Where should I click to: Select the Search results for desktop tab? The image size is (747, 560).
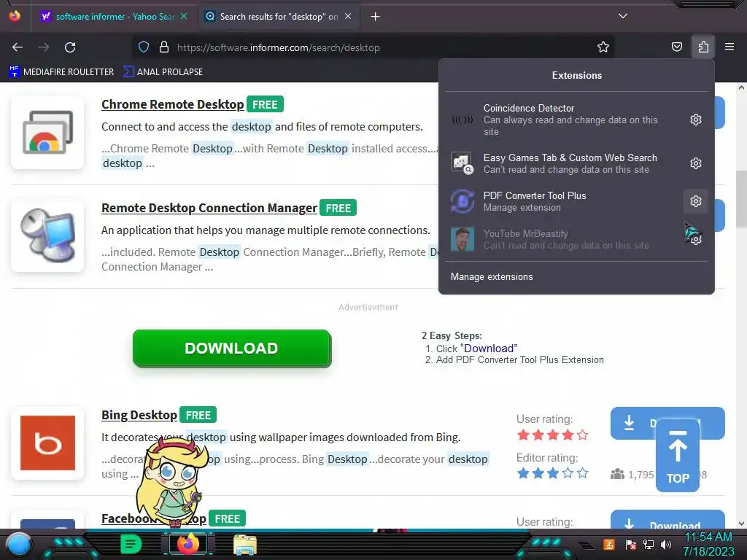pyautogui.click(x=279, y=17)
